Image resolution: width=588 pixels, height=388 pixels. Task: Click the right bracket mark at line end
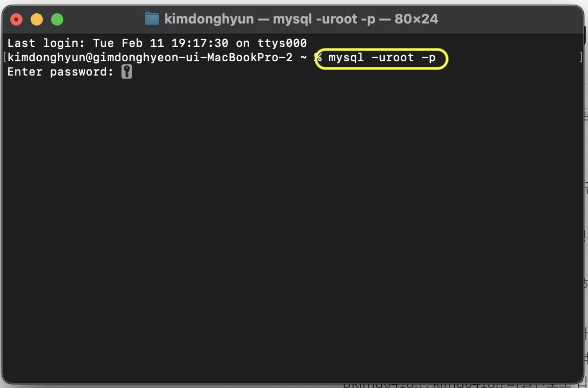pos(581,57)
